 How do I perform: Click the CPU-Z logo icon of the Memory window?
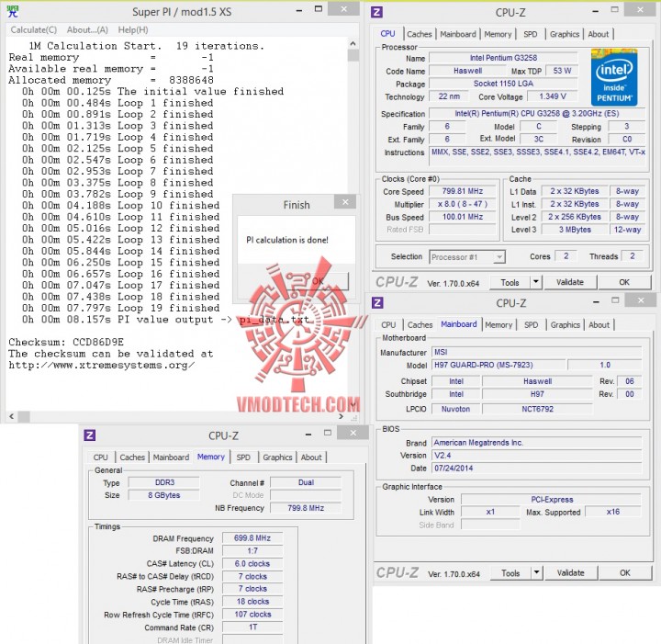(x=89, y=435)
